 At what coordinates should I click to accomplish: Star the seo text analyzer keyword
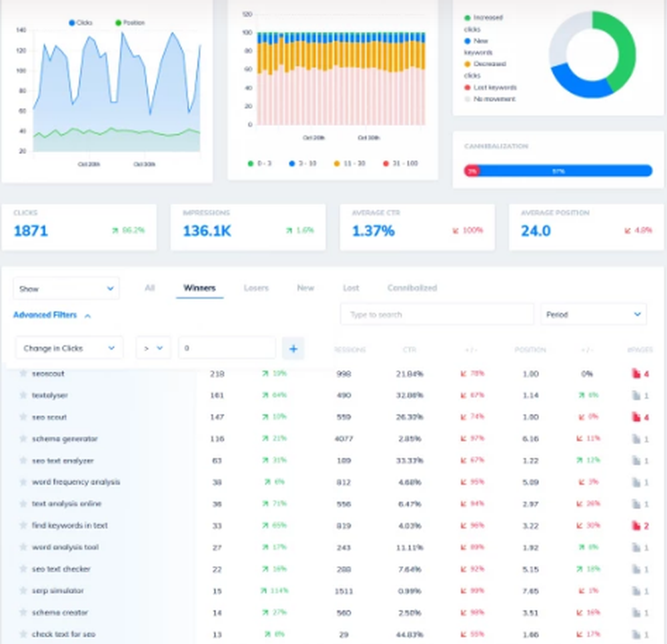[x=23, y=461]
